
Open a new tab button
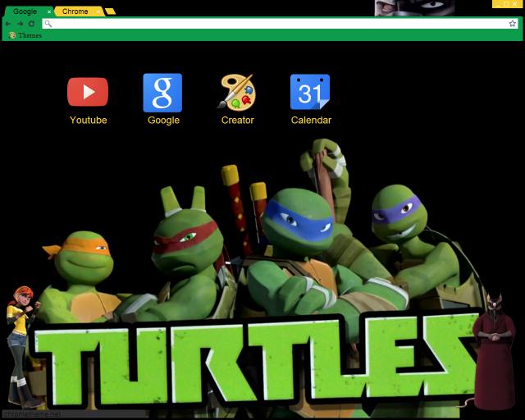click(110, 11)
